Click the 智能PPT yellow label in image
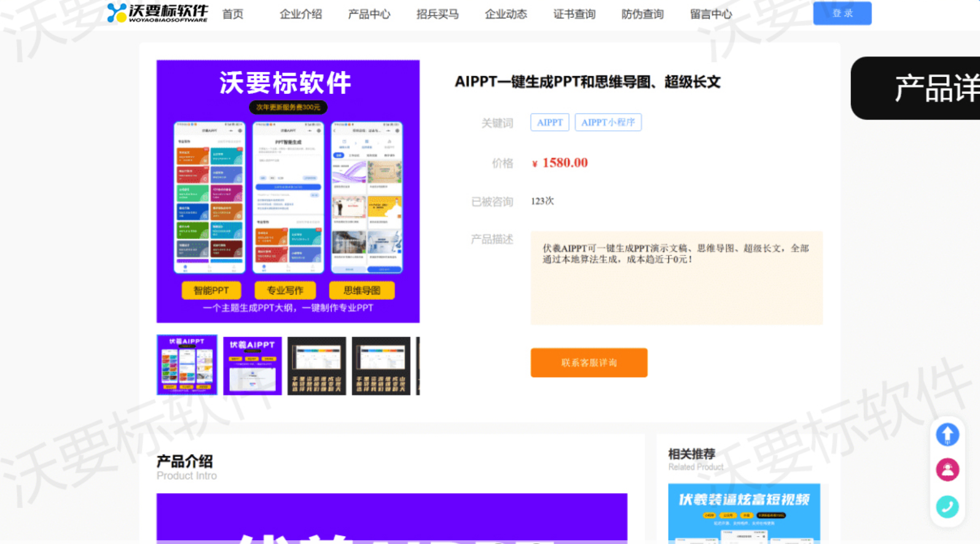The width and height of the screenshot is (980, 544). click(x=211, y=290)
